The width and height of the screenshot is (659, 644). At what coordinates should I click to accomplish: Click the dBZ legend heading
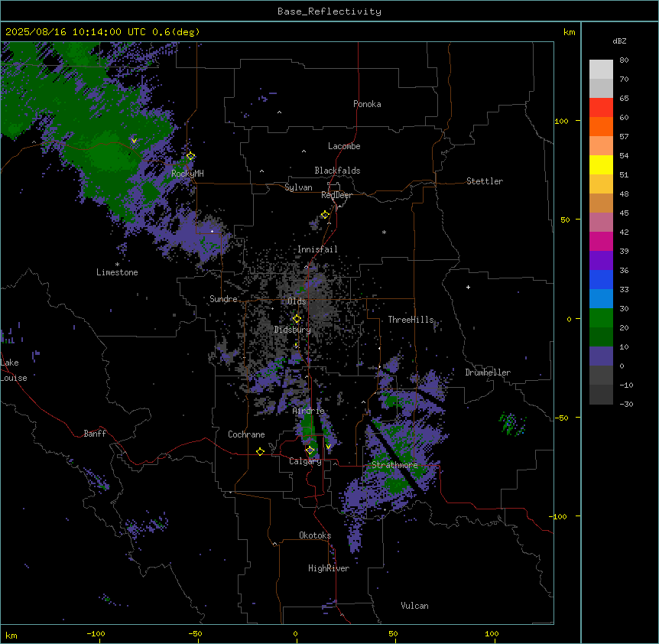point(619,41)
